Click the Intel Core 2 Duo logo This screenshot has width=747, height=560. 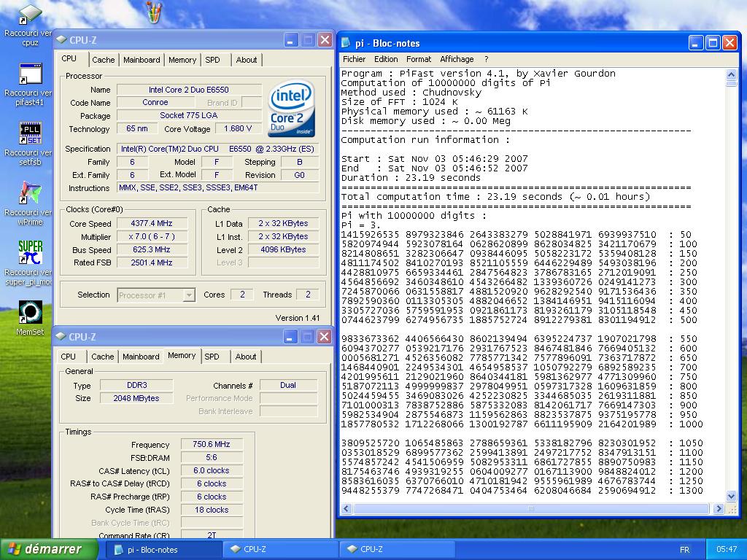292,108
